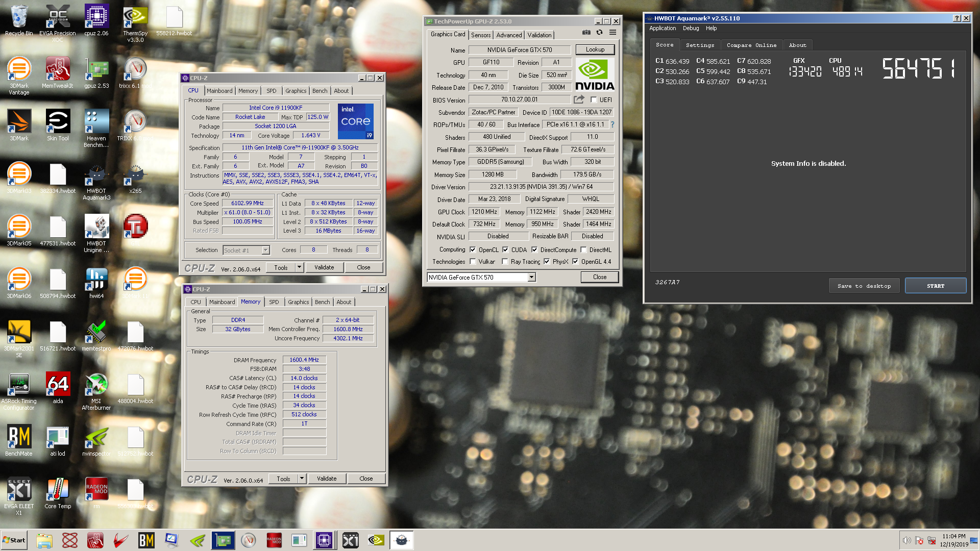Open the Application menu in HWBOT Aquamark
The height and width of the screenshot is (551, 980).
[663, 29]
